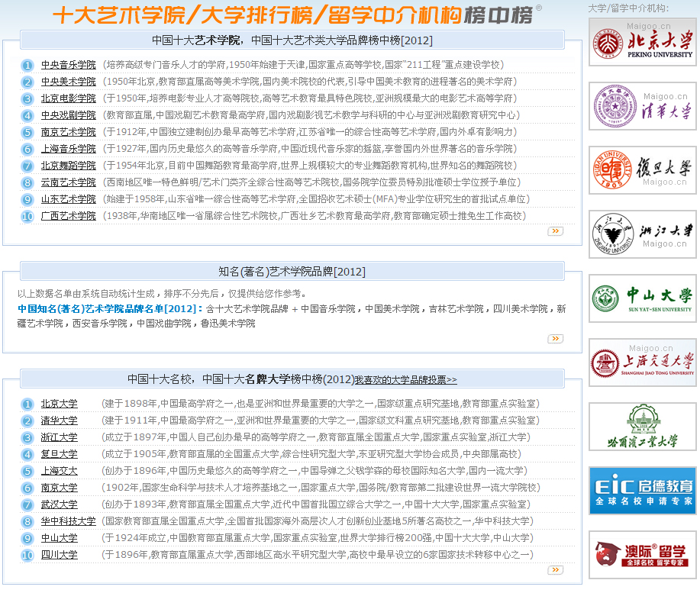Open the 中央音乐学院 link
The width and height of the screenshot is (700, 593).
[69, 65]
